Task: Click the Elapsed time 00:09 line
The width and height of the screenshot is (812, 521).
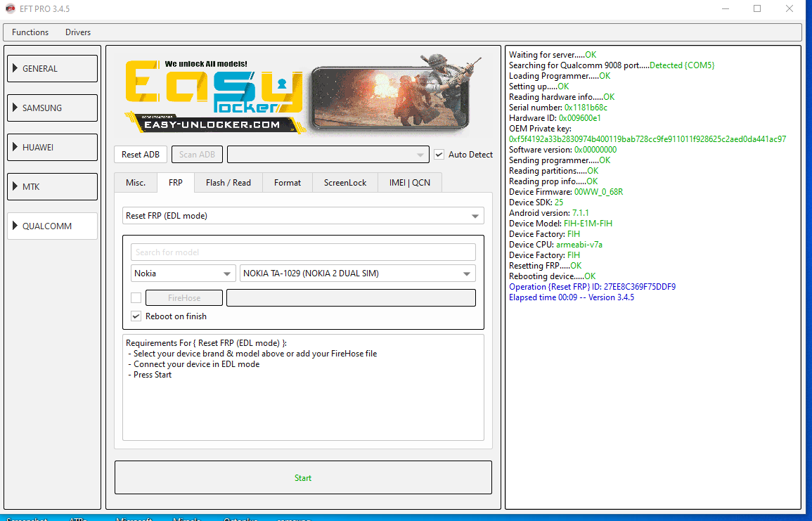Action: (x=571, y=297)
